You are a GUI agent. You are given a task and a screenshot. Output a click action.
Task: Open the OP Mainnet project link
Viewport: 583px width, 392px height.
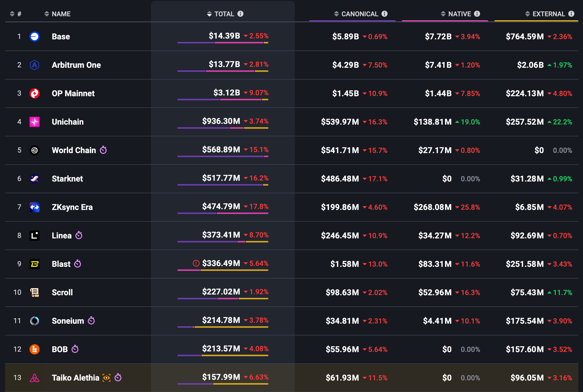pos(73,93)
